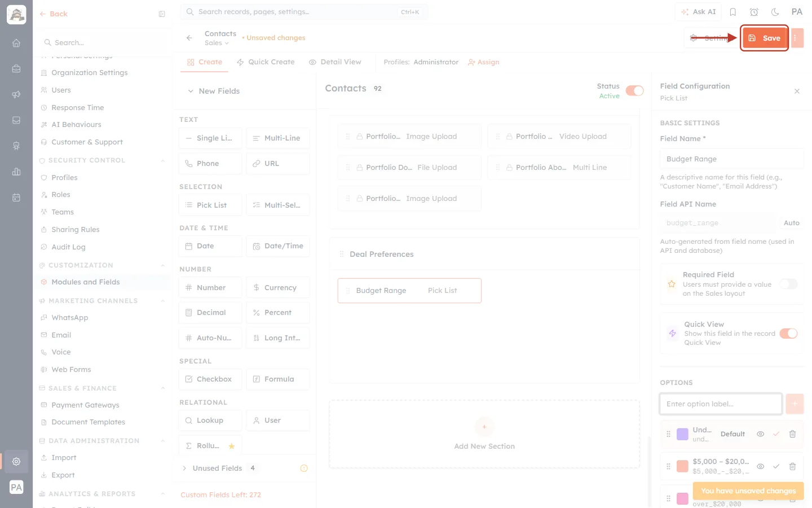Click the settings gear in left rail
The image size is (812, 508).
point(16,461)
